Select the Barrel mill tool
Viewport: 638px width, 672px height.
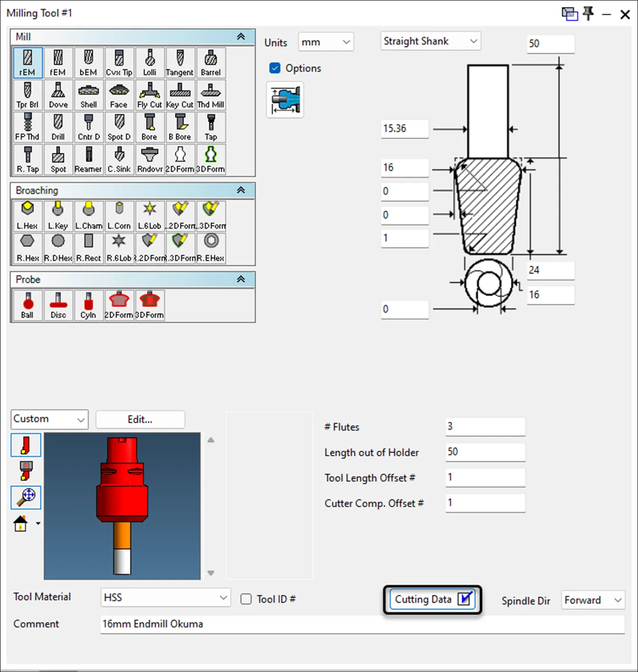[x=211, y=63]
